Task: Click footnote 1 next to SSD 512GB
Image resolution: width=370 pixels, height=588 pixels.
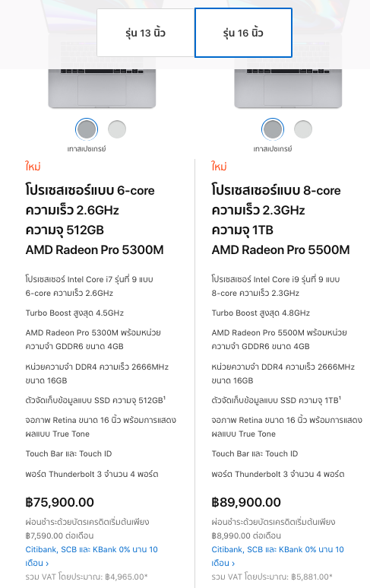Action: (164, 399)
